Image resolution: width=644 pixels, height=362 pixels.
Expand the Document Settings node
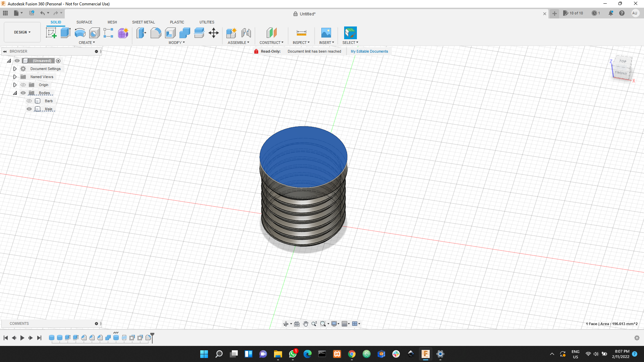[x=15, y=69]
